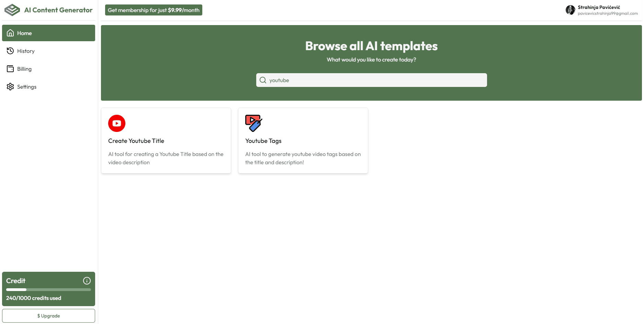Image resolution: width=644 pixels, height=324 pixels.
Task: Click the Youtube Tags tag icon
Action: (254, 123)
